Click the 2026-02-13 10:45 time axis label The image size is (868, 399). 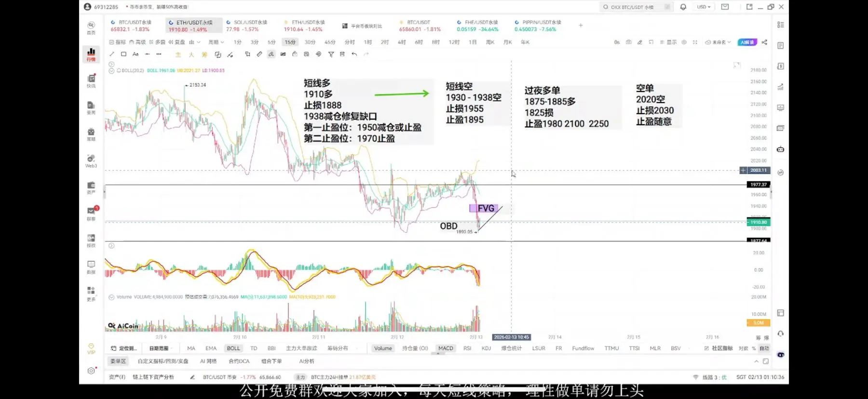point(511,337)
